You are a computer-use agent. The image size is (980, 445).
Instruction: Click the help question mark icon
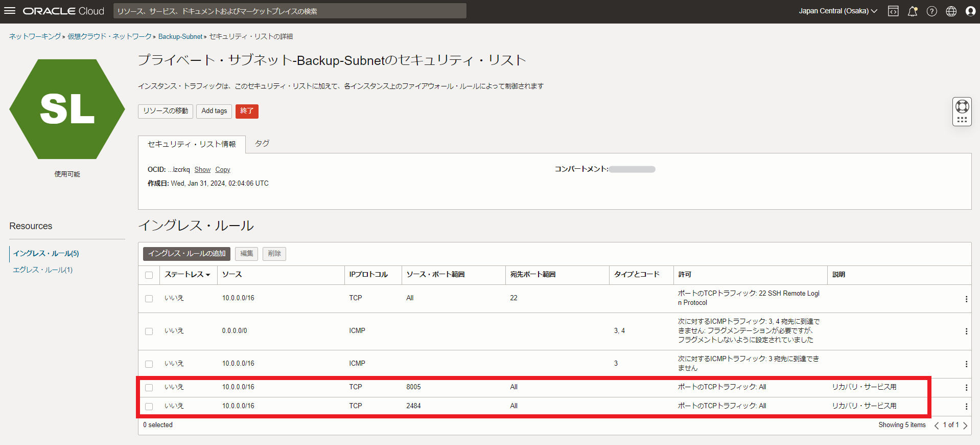click(931, 11)
